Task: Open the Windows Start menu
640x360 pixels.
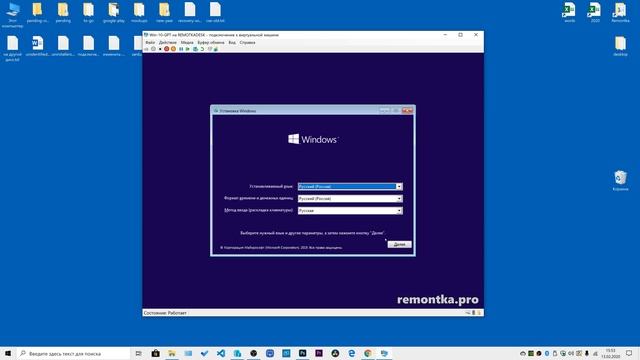Action: click(8, 353)
